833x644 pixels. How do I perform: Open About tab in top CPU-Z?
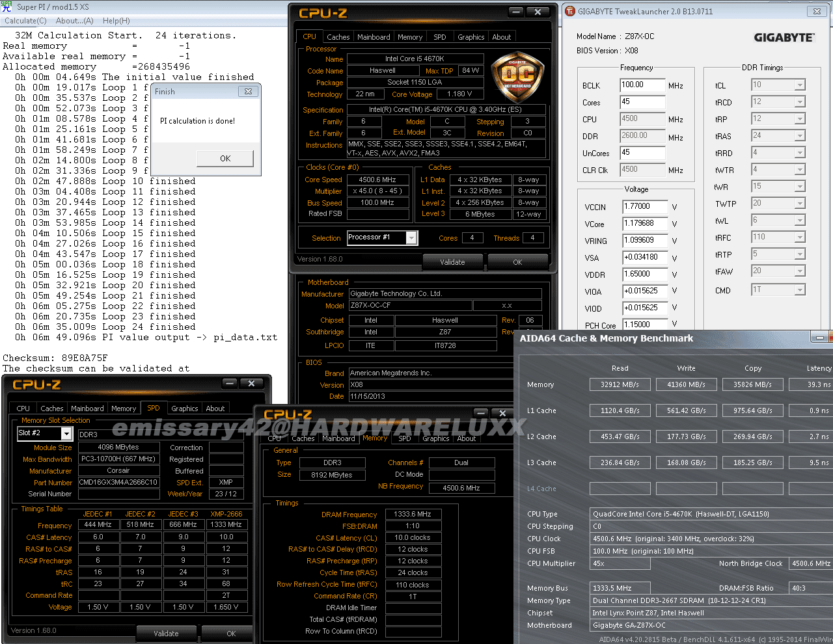[x=501, y=37]
